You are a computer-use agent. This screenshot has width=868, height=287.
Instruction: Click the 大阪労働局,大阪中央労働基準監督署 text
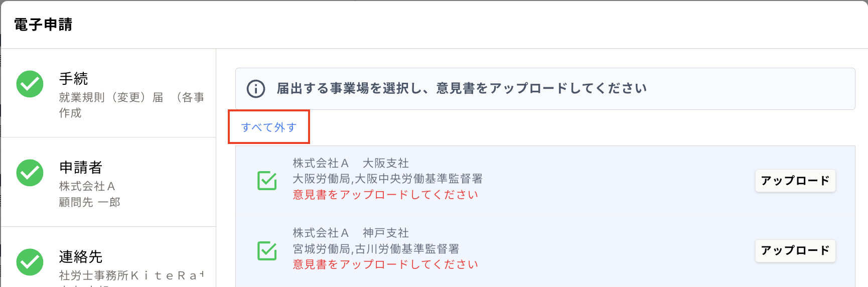point(387,179)
